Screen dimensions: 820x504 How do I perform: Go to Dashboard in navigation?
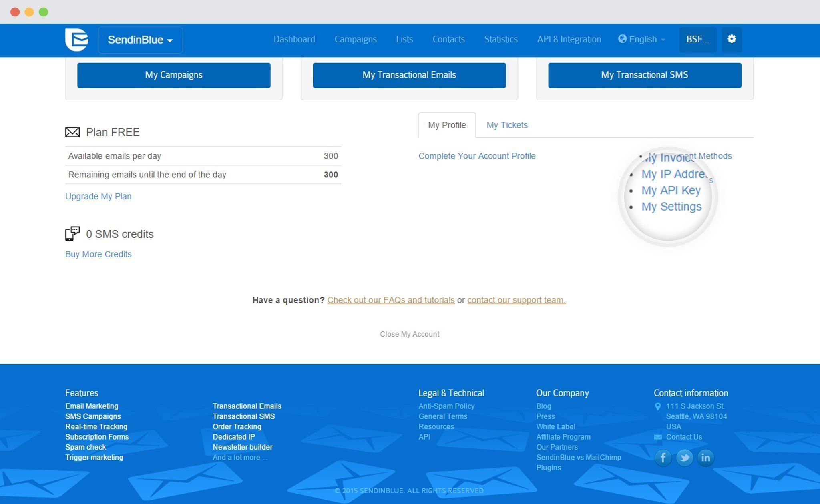click(x=294, y=39)
